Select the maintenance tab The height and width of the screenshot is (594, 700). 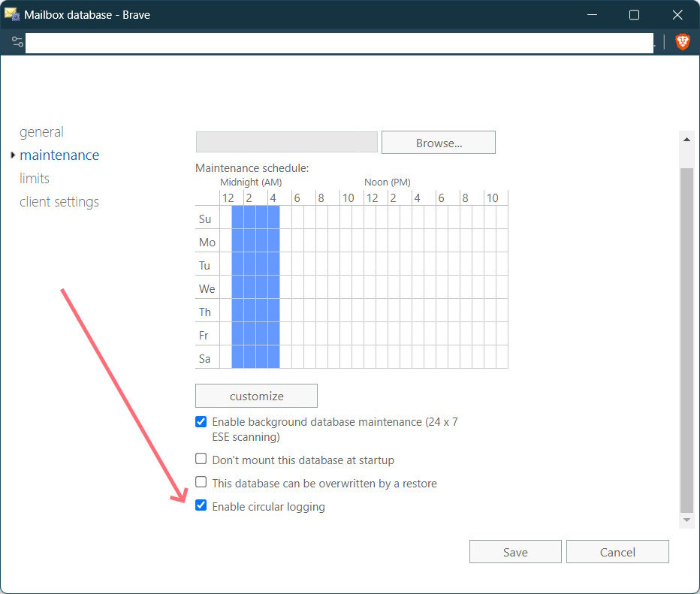tap(59, 155)
